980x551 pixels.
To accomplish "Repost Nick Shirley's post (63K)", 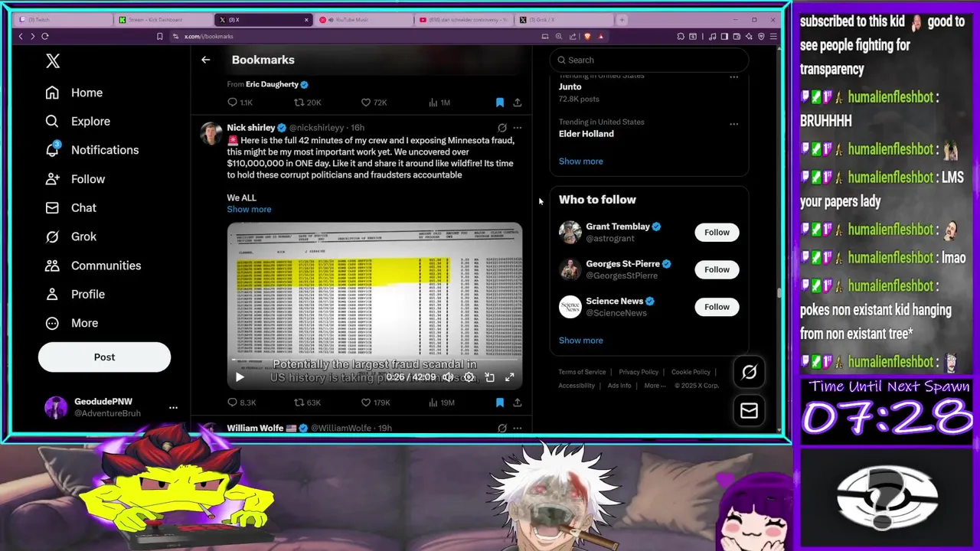I will 308,403.
